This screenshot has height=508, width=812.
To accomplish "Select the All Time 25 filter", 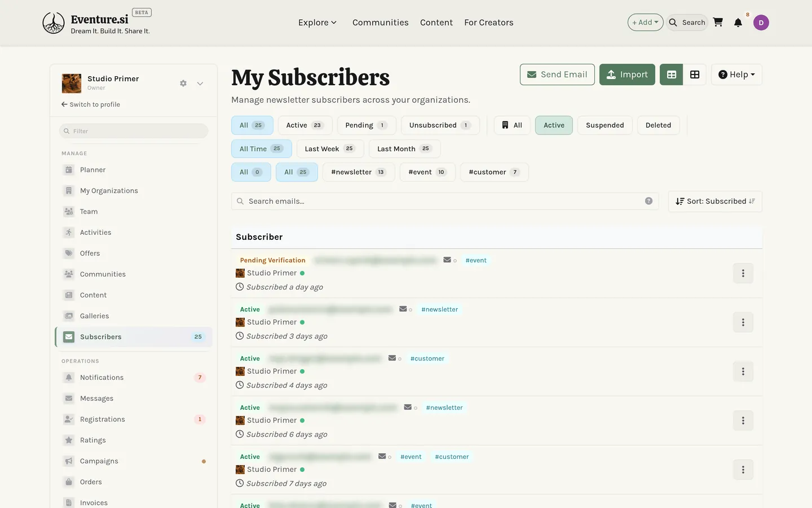I will pyautogui.click(x=262, y=149).
